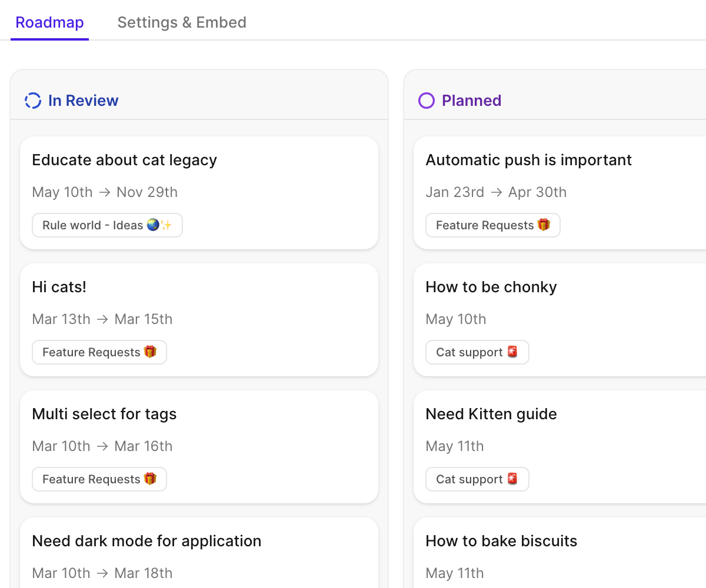Click the Planned circle status icon
706x588 pixels.
pyautogui.click(x=425, y=100)
